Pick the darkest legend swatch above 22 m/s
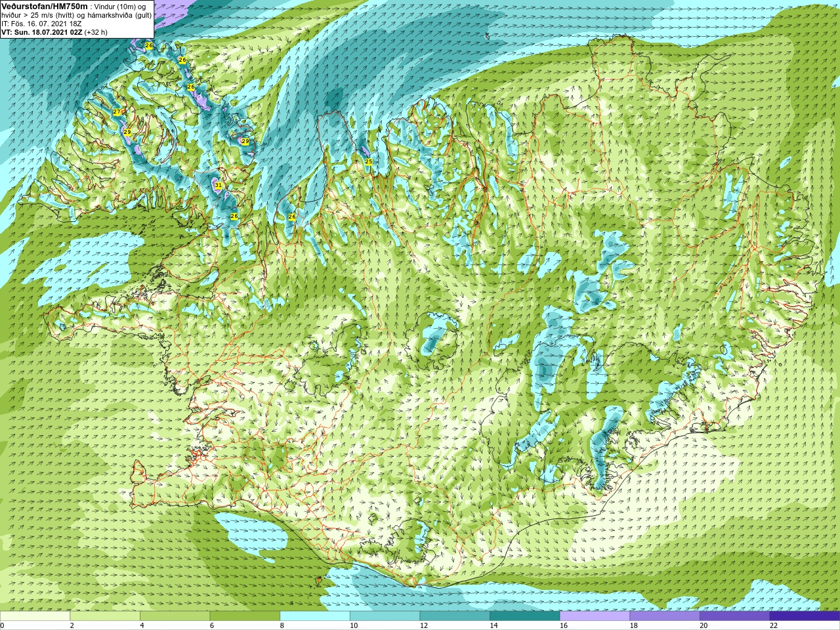 tap(805, 616)
